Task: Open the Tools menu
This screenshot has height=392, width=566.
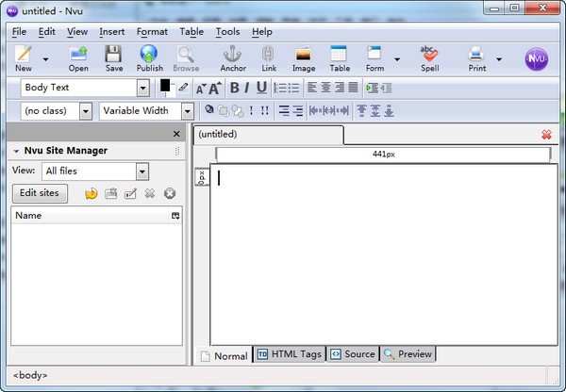Action: [x=227, y=32]
